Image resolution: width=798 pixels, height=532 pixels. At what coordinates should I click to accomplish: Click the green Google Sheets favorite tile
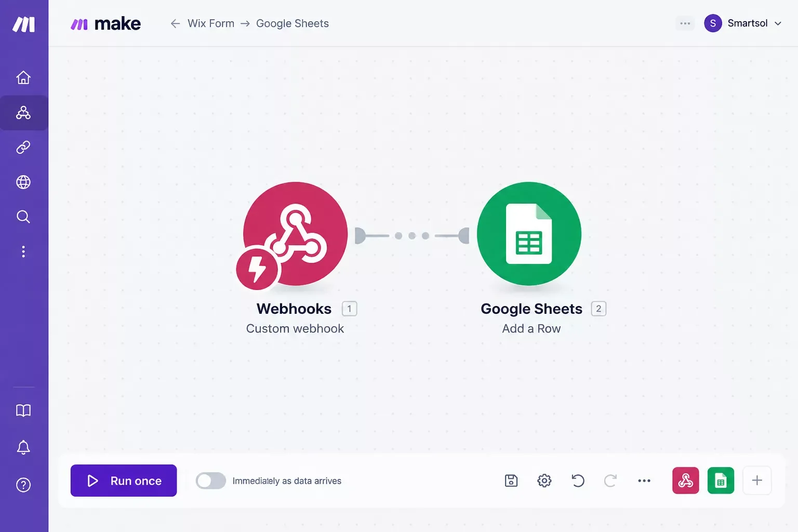(721, 481)
